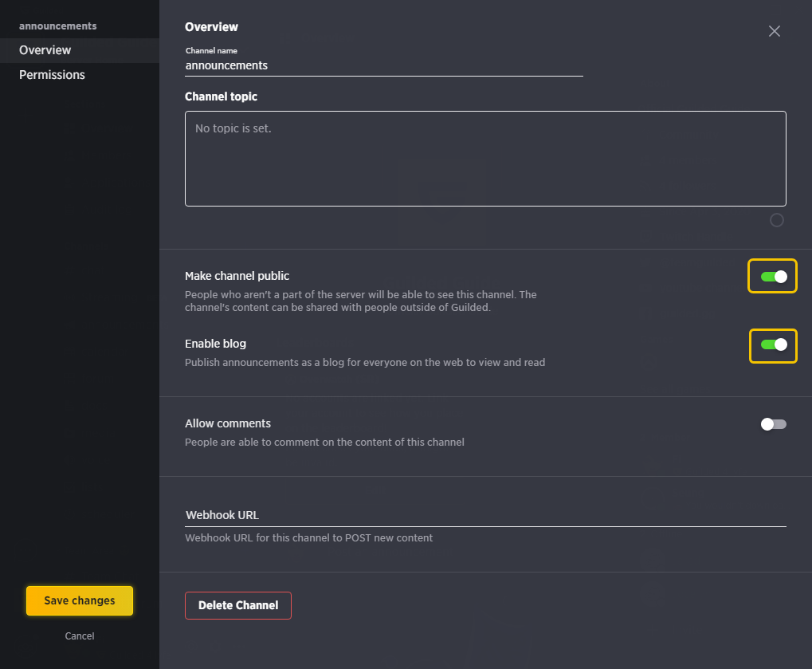
Task: Open the Overview settings tab
Action: point(80,50)
